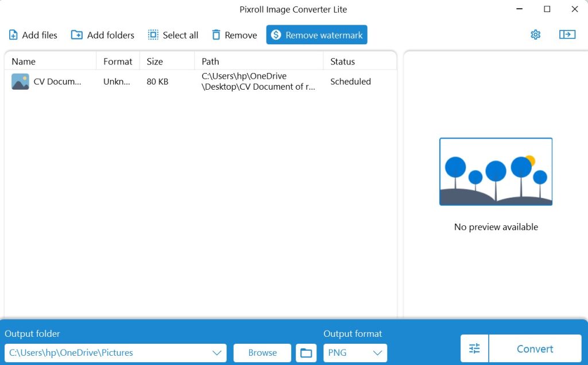Click the Add files icon
Screen dimensions: 588x365
[x=13, y=35]
